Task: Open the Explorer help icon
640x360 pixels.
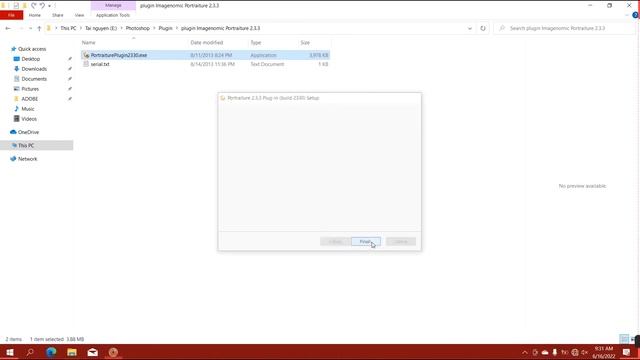Action: (635, 15)
